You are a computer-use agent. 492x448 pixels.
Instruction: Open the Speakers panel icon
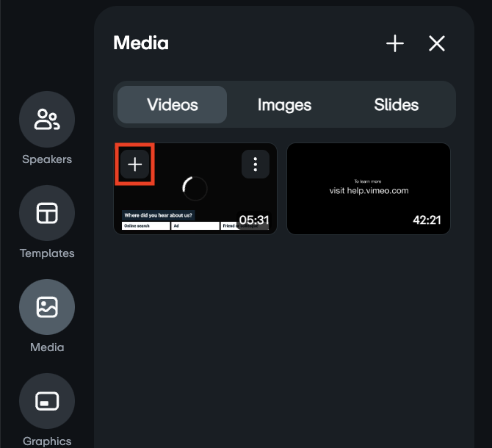47,120
